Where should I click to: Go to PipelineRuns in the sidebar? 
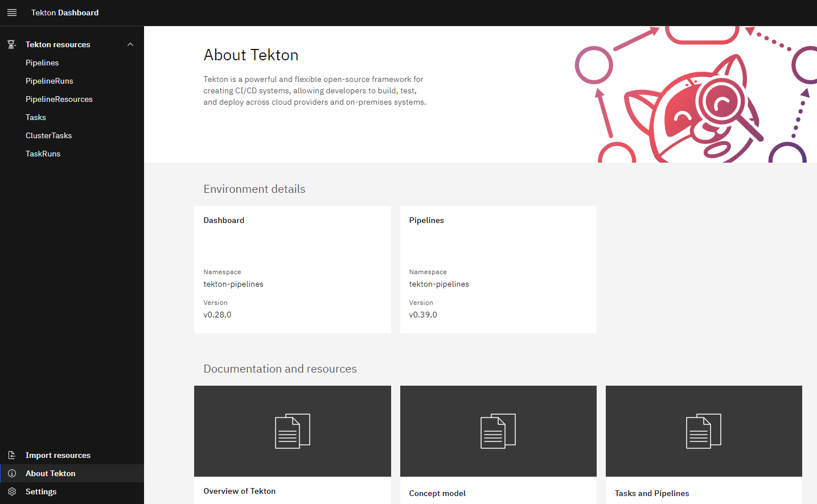(50, 81)
